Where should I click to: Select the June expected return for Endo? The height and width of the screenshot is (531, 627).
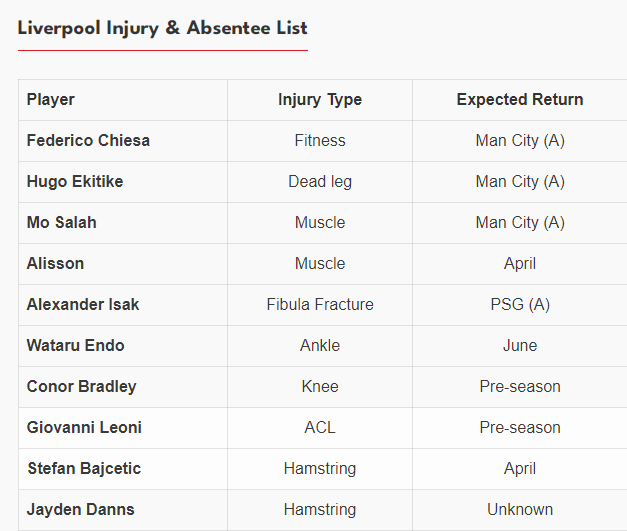(520, 346)
